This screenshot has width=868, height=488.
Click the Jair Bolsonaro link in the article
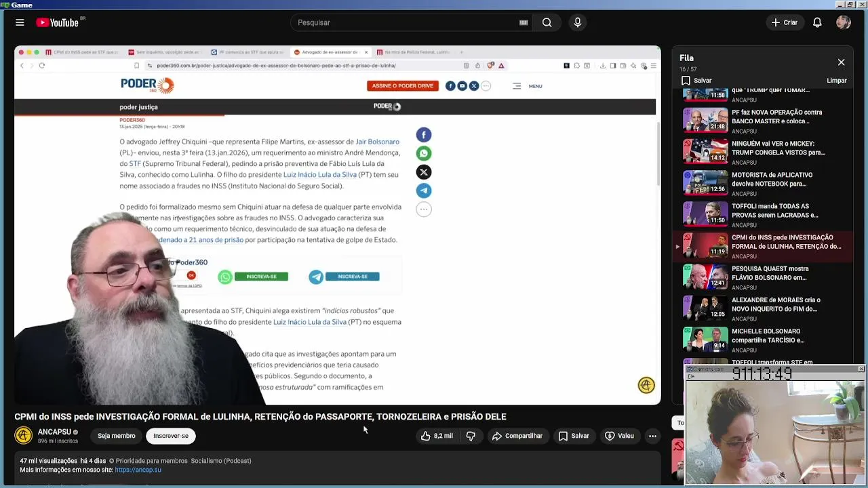[378, 142]
